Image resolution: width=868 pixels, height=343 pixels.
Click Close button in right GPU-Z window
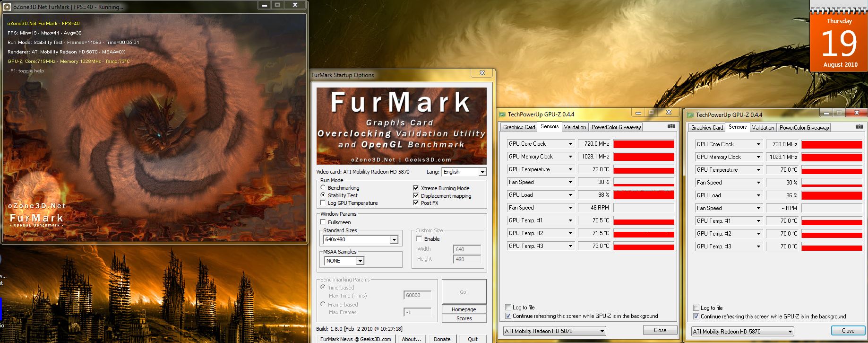coord(848,331)
